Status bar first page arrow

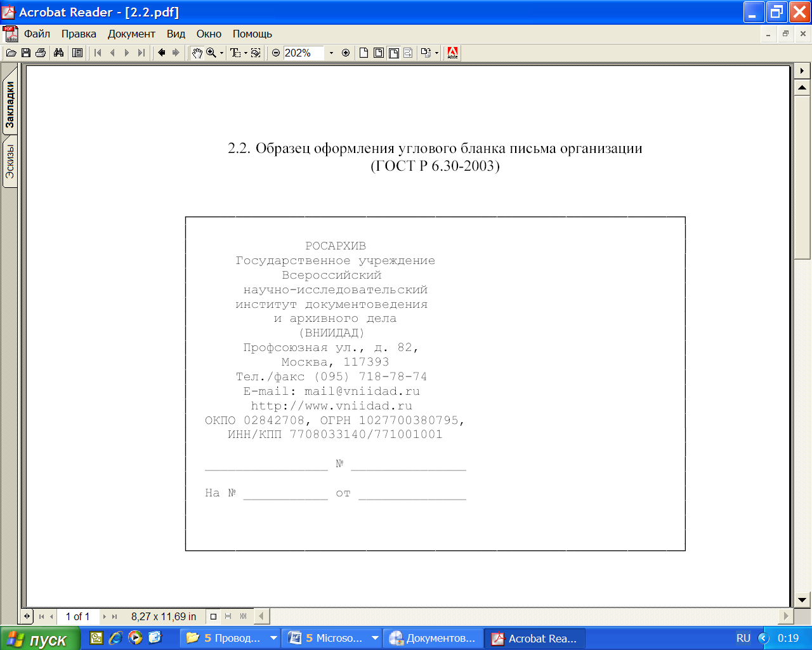tap(41, 616)
